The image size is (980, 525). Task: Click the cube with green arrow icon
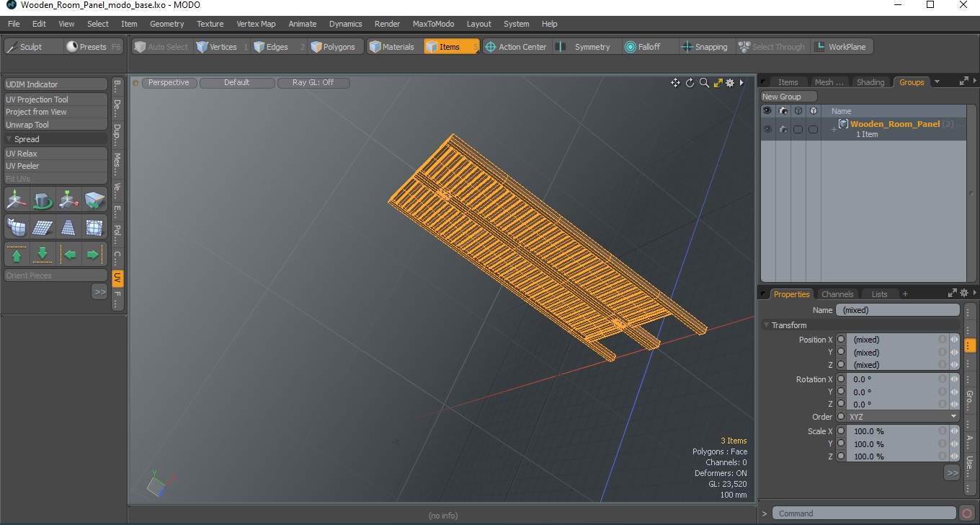pos(94,199)
